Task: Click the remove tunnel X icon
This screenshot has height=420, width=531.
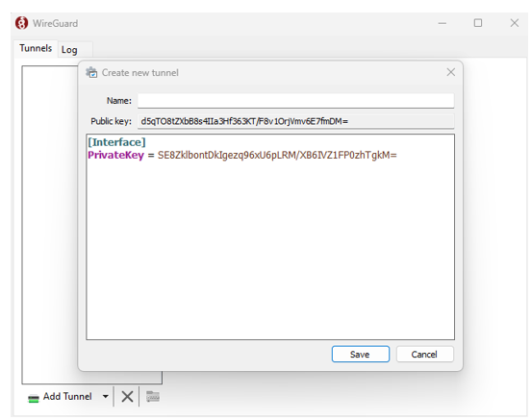Action: tap(127, 396)
